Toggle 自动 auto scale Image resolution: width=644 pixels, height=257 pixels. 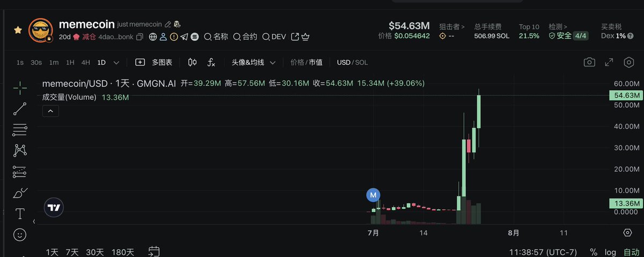point(631,252)
